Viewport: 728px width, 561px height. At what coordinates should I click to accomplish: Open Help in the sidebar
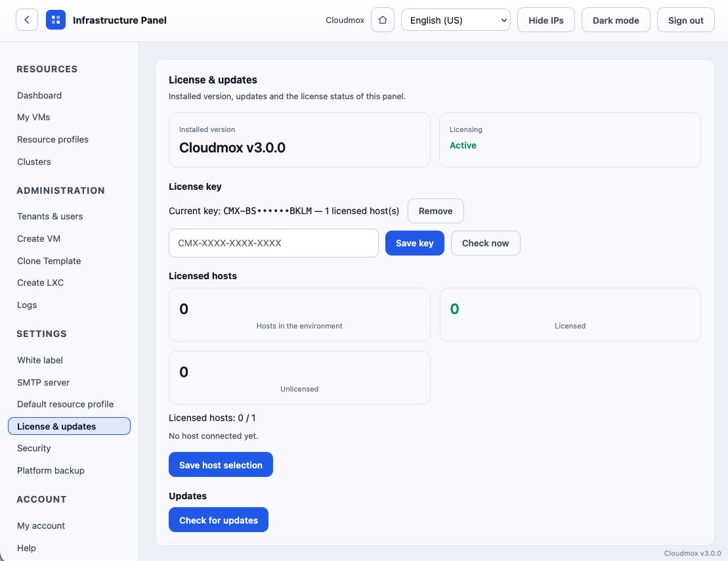26,548
